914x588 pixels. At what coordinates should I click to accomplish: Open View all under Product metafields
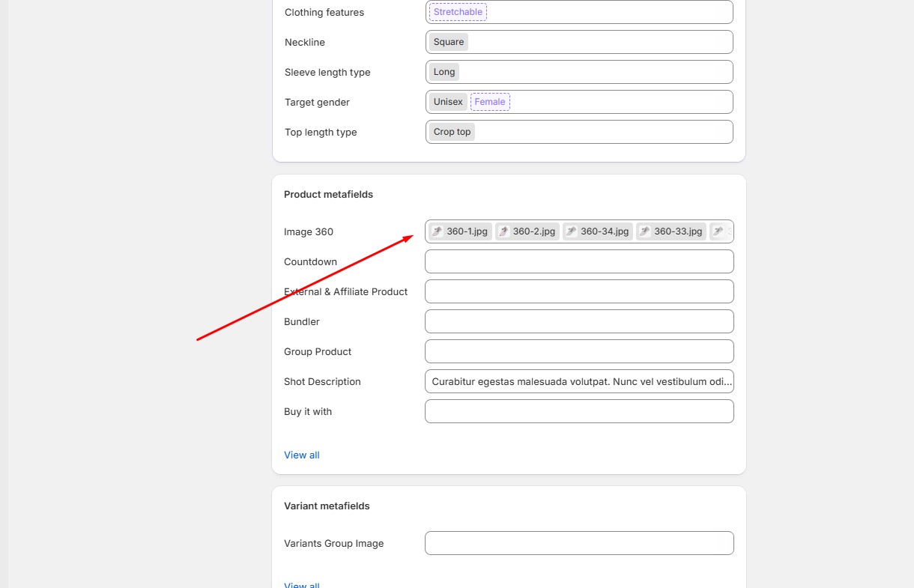[x=301, y=455]
